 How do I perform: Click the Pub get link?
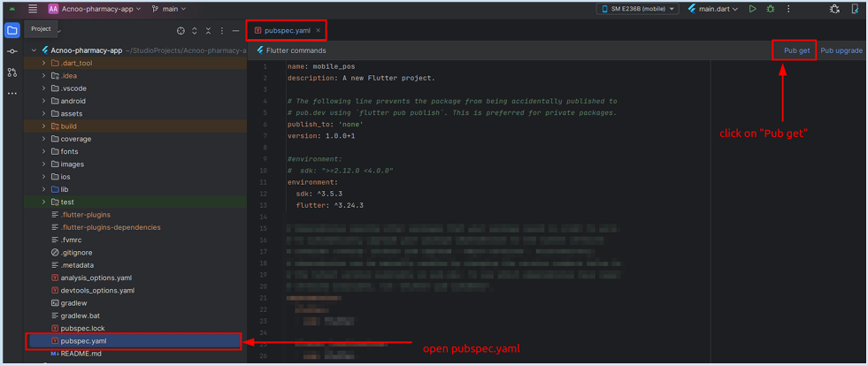(796, 50)
